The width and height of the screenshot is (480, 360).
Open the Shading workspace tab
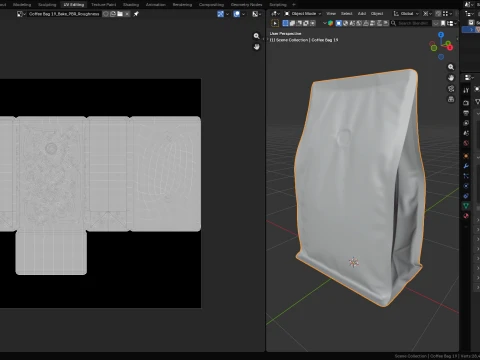[131, 5]
